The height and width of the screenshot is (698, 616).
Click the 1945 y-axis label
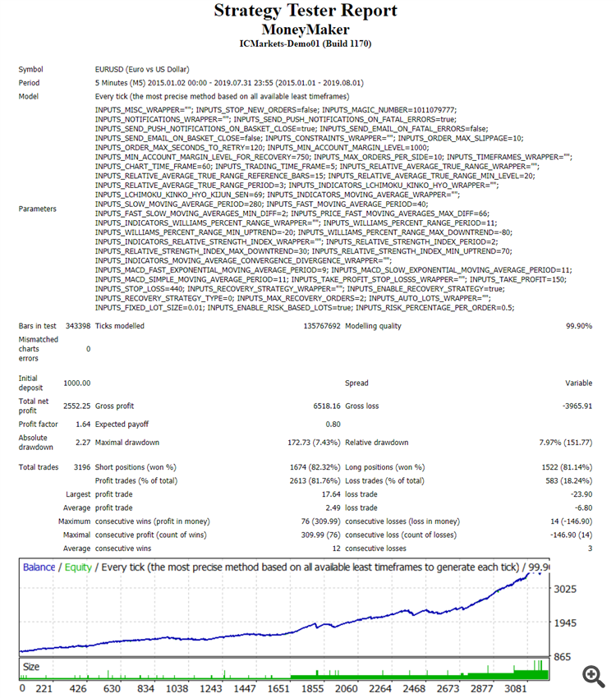(x=565, y=622)
